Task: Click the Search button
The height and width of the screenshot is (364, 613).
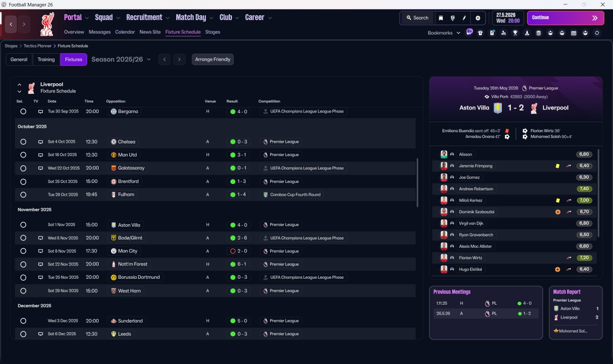Action: tap(417, 18)
